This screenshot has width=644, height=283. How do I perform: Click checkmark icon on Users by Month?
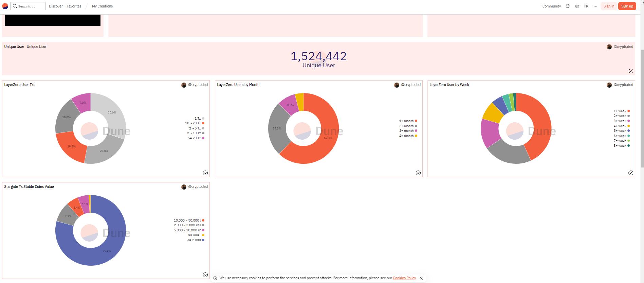point(418,173)
